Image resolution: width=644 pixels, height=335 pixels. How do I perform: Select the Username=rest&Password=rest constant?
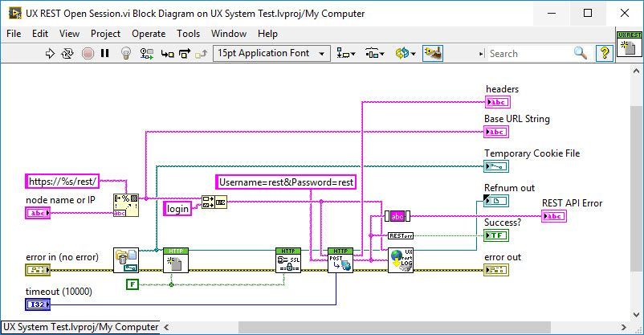[x=286, y=182]
